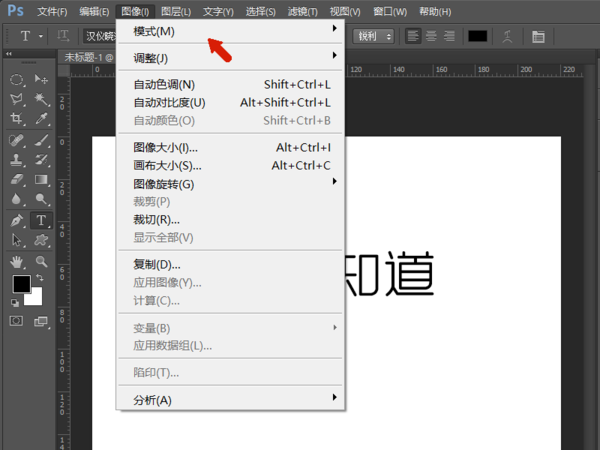This screenshot has width=600, height=450.
Task: Select the Blur tool
Action: coord(16,199)
